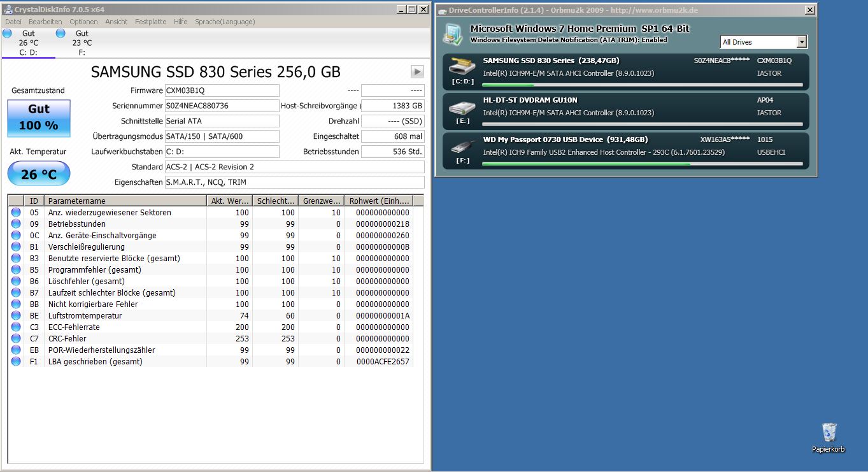Click the CrystalDiskInfo title bar app icon
This screenshot has height=472, width=868.
tap(8, 9)
